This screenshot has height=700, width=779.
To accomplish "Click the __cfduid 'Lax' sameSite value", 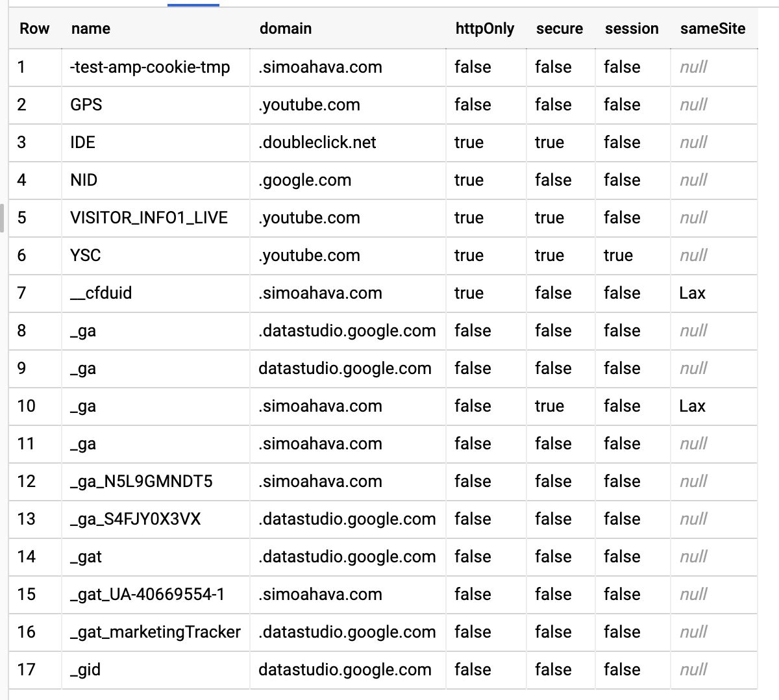I will [692, 293].
